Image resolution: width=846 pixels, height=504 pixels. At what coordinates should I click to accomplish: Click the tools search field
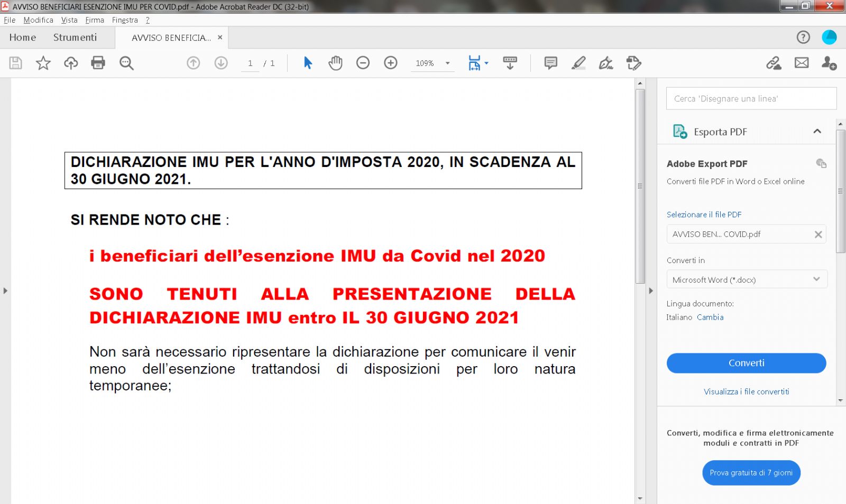click(x=751, y=99)
